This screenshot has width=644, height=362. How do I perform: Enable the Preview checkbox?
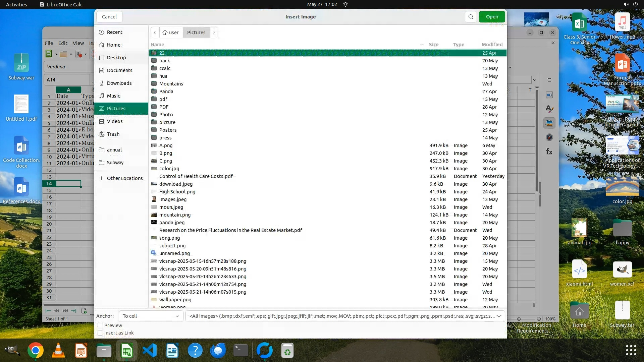click(100, 325)
